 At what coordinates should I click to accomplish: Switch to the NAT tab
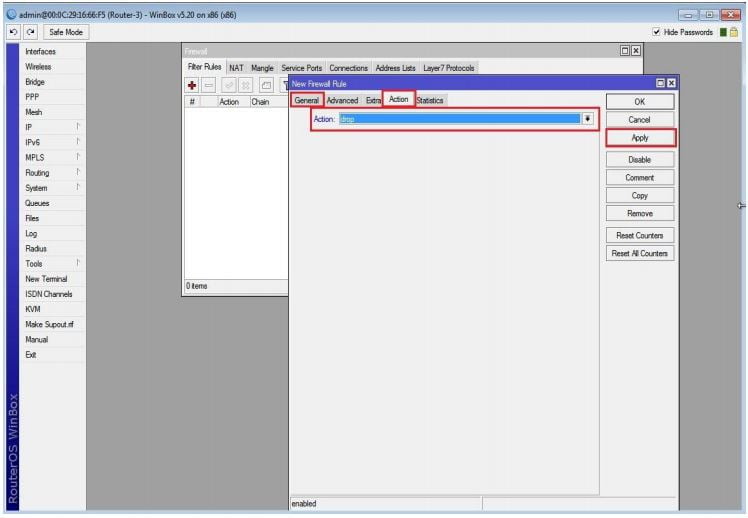236,68
